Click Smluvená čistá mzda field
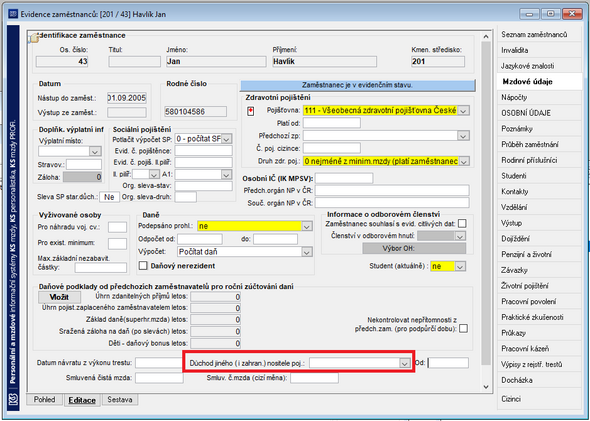 coord(159,378)
